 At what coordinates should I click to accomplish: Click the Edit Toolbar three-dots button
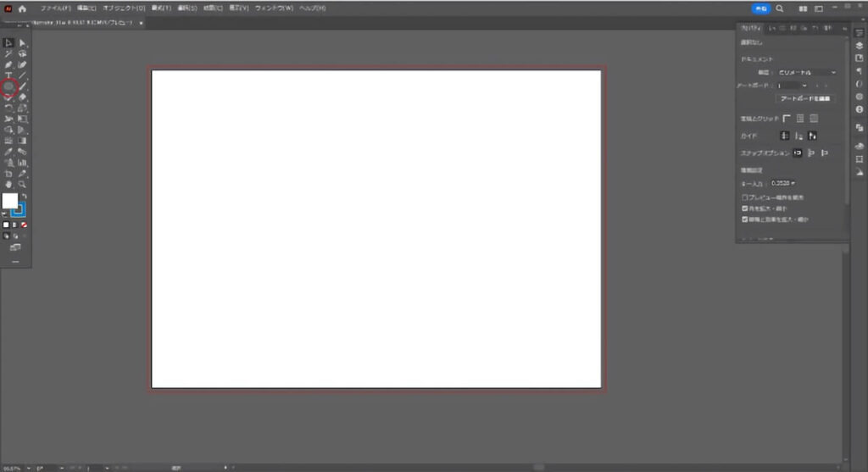[x=15, y=262]
